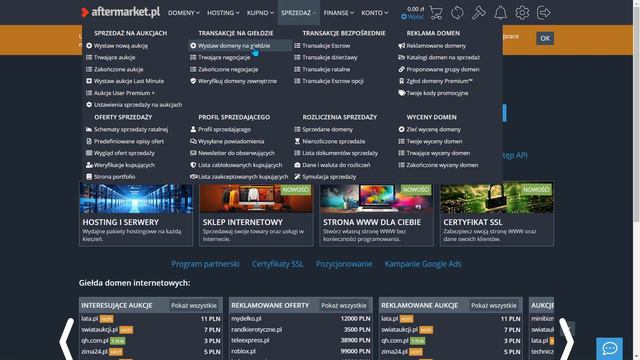Click the OK button on banner
This screenshot has height=360, width=640.
pos(545,38)
